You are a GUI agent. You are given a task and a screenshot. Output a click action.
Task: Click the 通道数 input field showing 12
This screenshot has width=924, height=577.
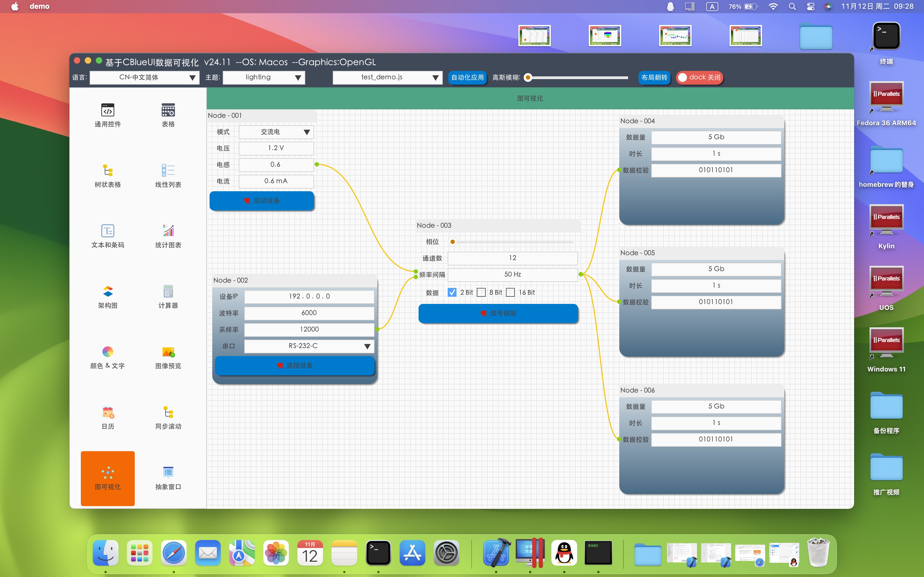pos(512,258)
